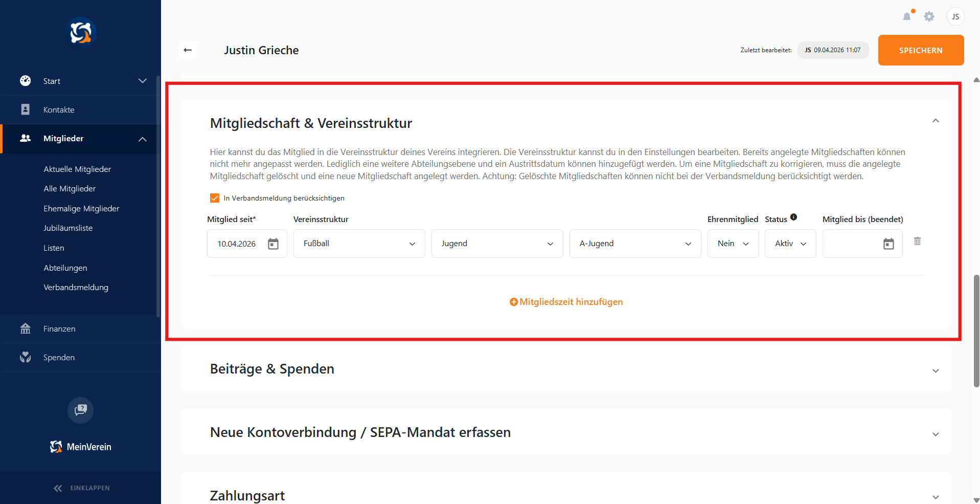Click Mitgliedszeit hinzufügen link
The image size is (980, 504).
point(566,302)
